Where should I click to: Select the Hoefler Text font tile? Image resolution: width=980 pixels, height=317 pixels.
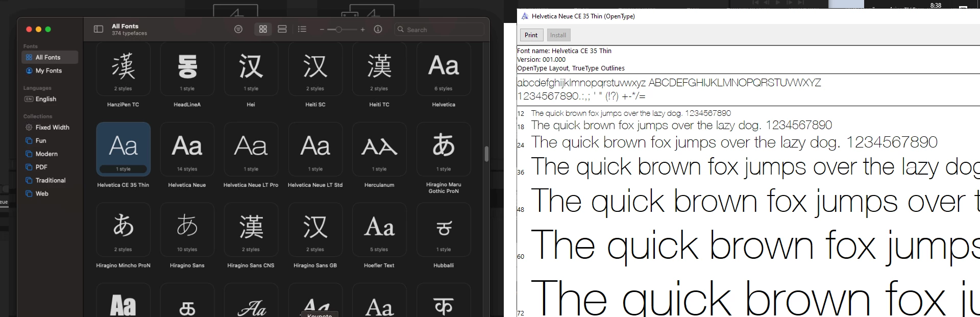coord(379,230)
